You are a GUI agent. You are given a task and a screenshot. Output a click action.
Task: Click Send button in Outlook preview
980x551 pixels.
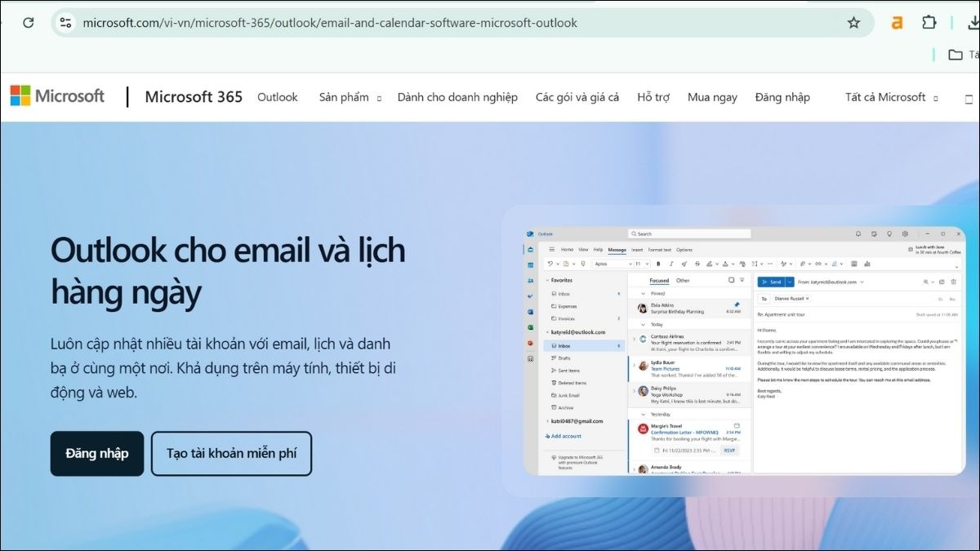pyautogui.click(x=771, y=282)
